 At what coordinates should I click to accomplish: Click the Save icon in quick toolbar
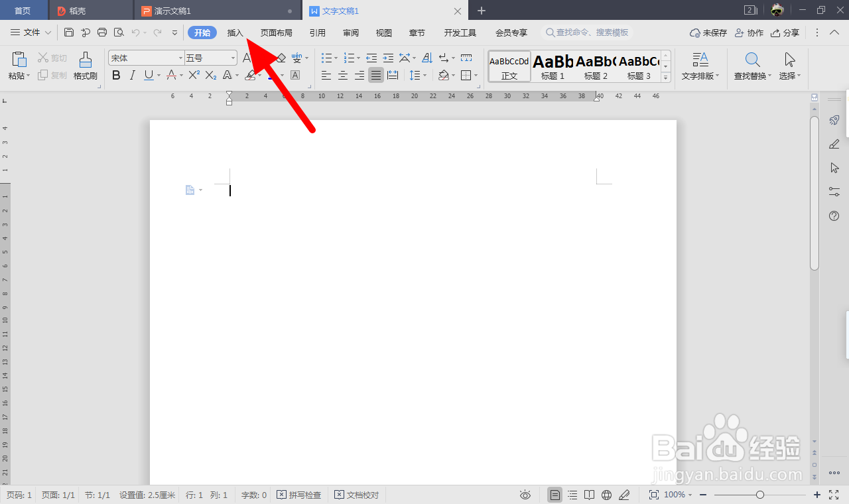click(x=69, y=32)
